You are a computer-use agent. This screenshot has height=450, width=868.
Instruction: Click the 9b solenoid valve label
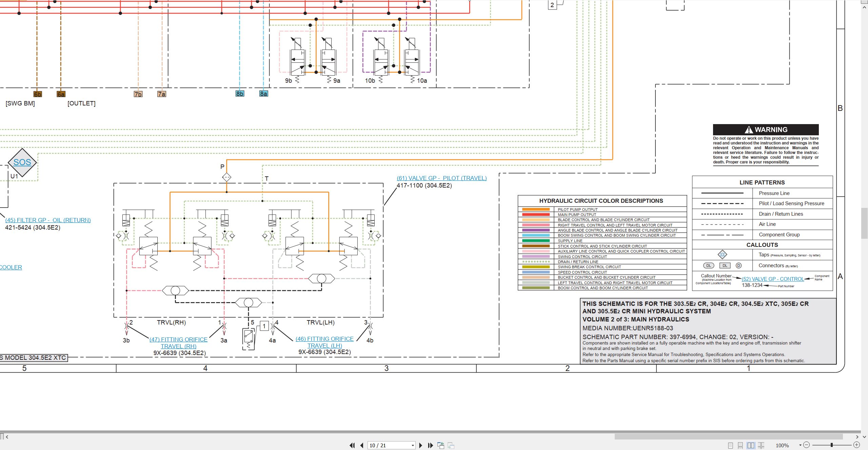coord(288,81)
